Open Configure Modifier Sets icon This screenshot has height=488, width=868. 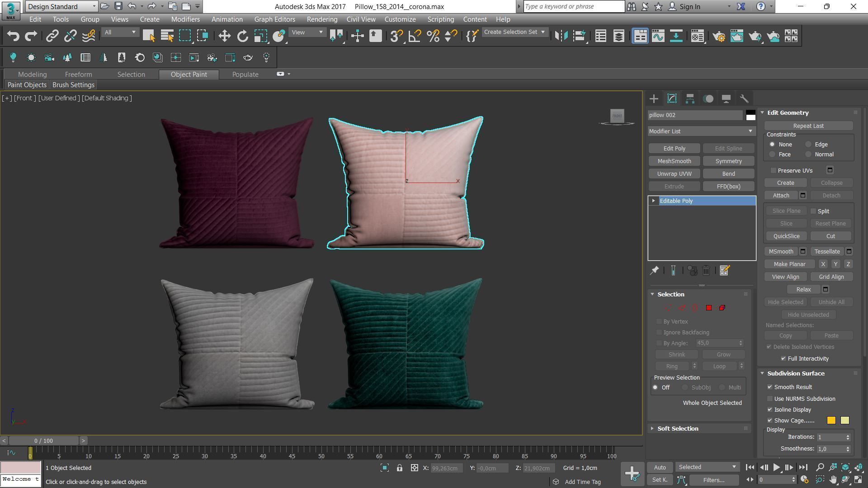(x=724, y=271)
